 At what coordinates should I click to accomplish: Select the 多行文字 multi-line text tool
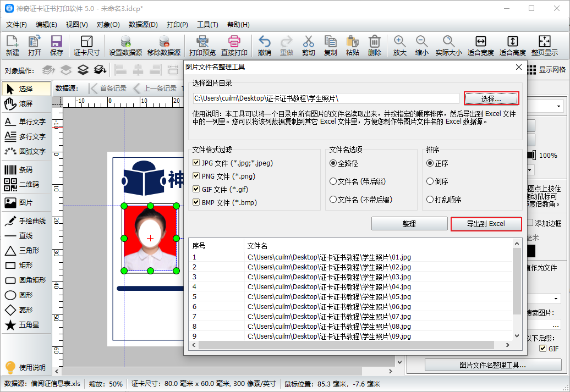(x=26, y=136)
